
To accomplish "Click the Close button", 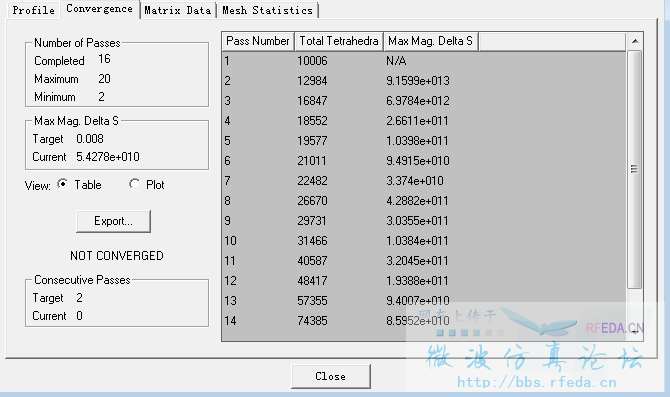I will pyautogui.click(x=331, y=376).
